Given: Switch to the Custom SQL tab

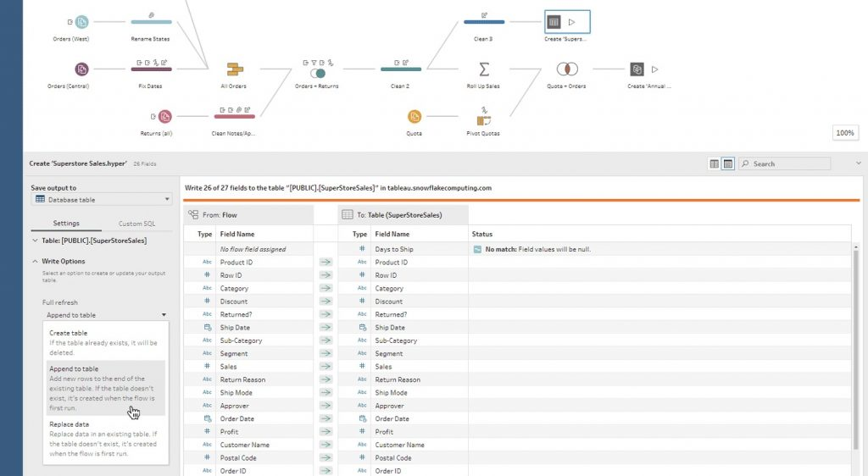Looking at the screenshot, I should pos(136,224).
